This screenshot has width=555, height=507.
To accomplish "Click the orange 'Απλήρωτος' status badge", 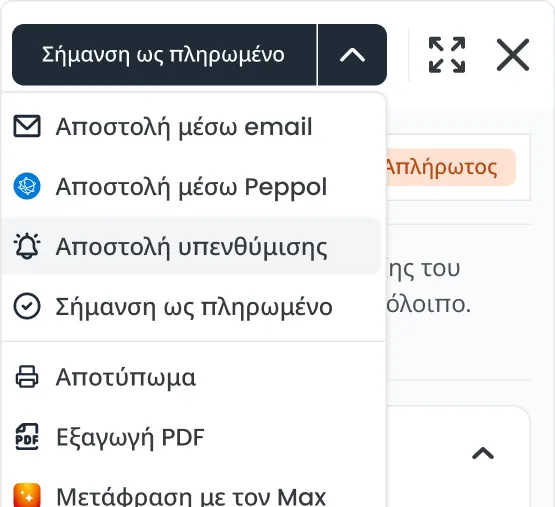I will tap(450, 167).
